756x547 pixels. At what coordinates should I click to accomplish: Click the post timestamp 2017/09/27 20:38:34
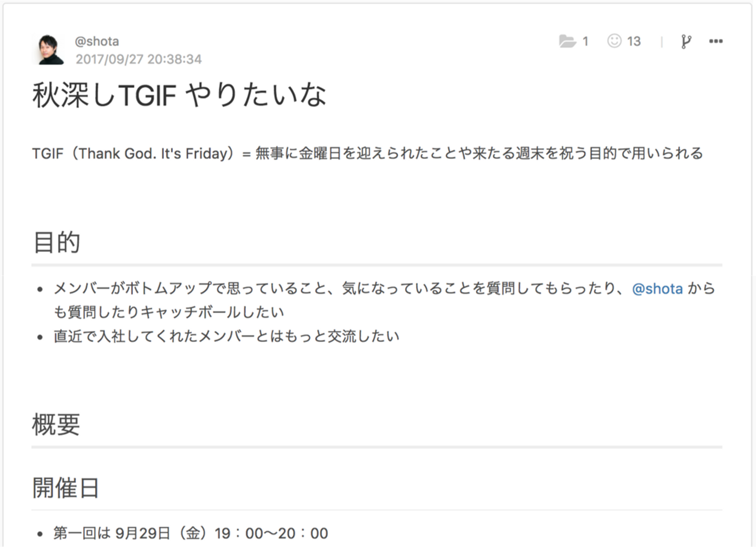click(138, 59)
